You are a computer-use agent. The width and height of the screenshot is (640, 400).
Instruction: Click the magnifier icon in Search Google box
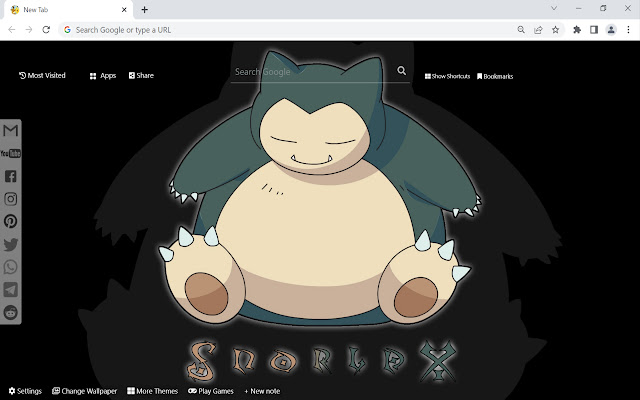(402, 71)
